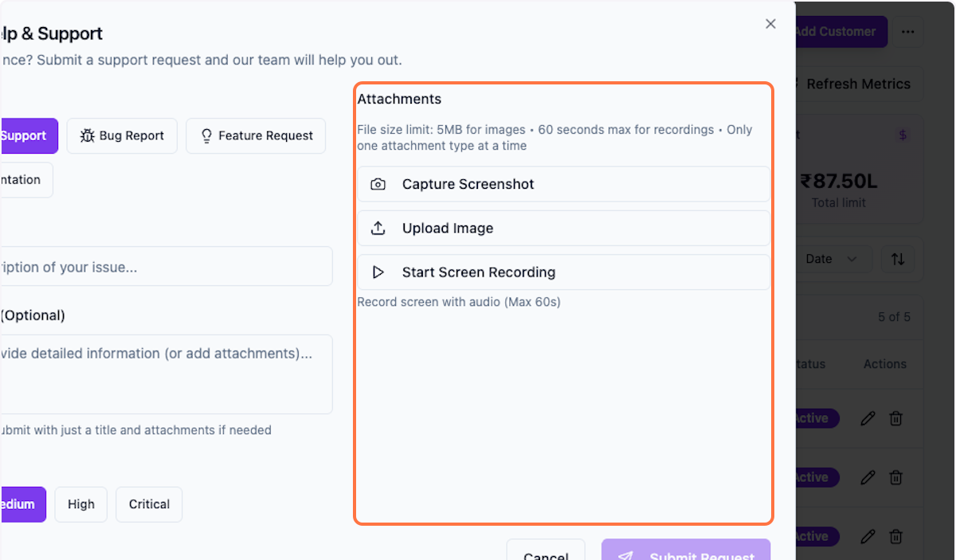Viewport: 956px width, 560px height.
Task: Select Critical priority
Action: (149, 504)
